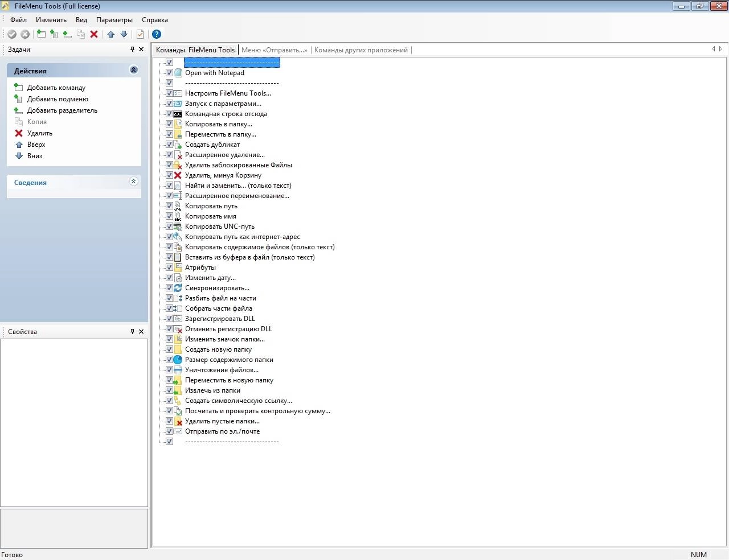The width and height of the screenshot is (729, 560).
Task: Pin the Свойства panel
Action: [x=133, y=331]
